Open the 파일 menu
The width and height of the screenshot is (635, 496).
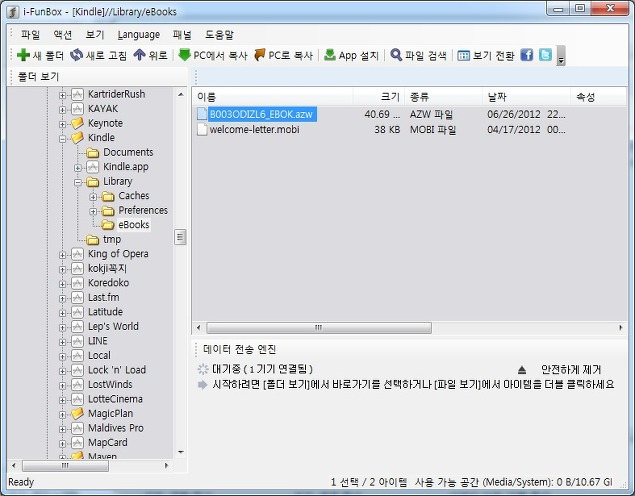(31, 35)
